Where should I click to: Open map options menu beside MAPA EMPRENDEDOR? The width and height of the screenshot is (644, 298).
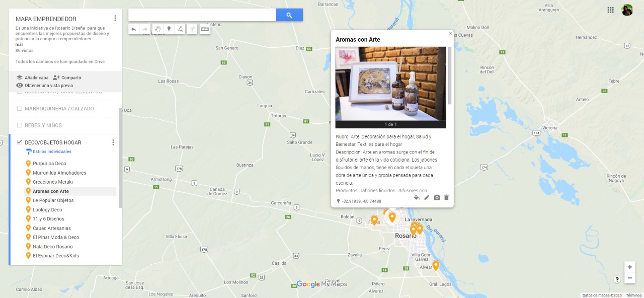coord(115,18)
